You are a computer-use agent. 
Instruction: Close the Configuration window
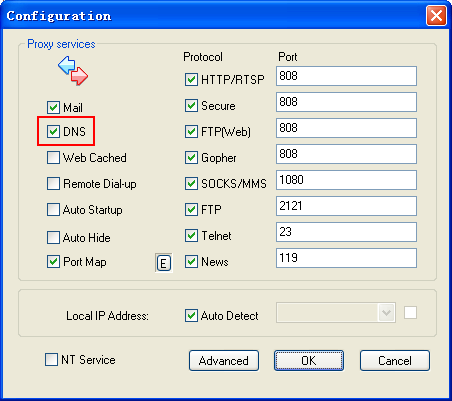436,15
